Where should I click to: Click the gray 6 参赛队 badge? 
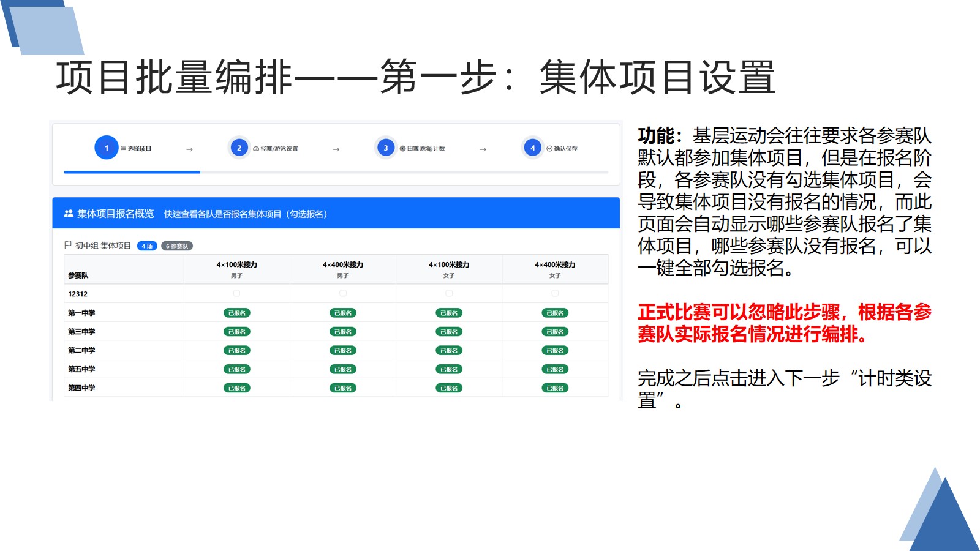click(x=177, y=246)
